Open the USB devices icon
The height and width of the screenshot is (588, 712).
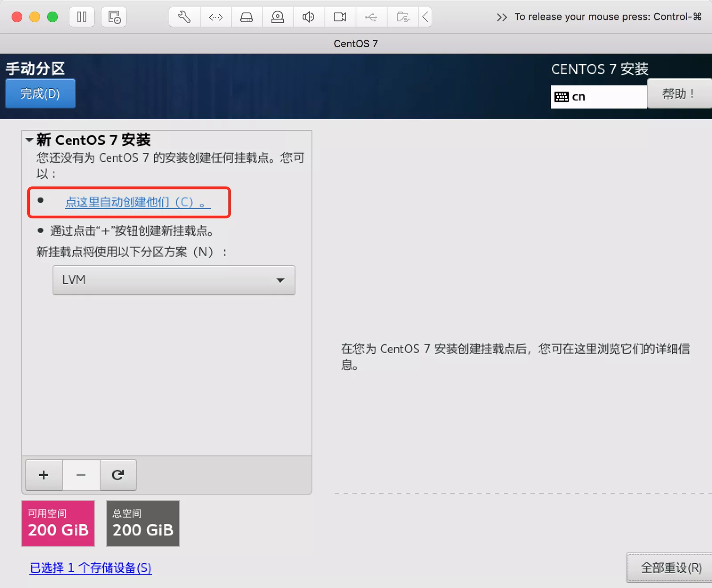(371, 17)
